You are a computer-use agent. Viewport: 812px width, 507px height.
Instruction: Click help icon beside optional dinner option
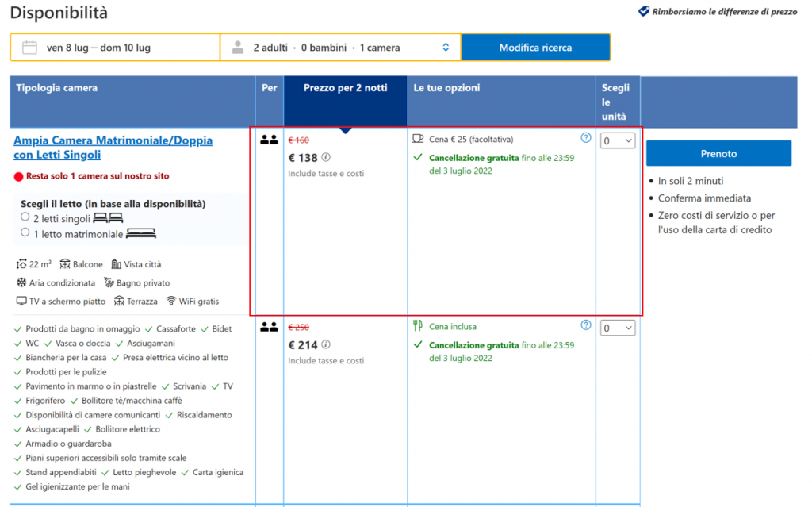coord(586,138)
